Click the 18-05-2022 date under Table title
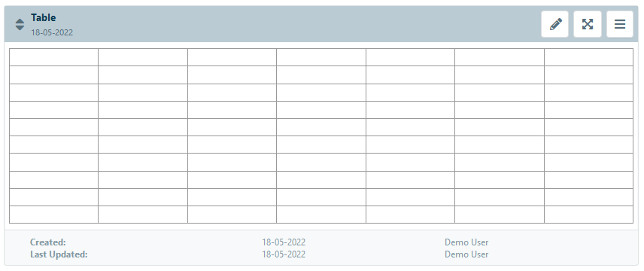Viewport: 644px width, 271px height. point(52,32)
